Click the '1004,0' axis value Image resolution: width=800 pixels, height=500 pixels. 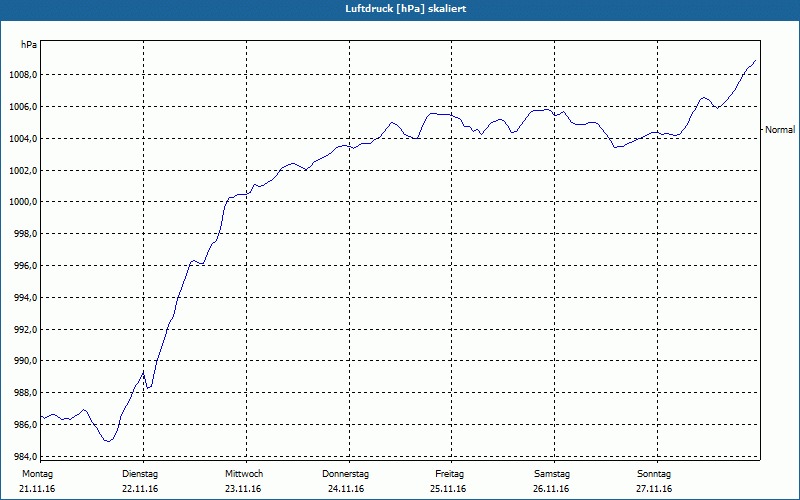[x=25, y=139]
